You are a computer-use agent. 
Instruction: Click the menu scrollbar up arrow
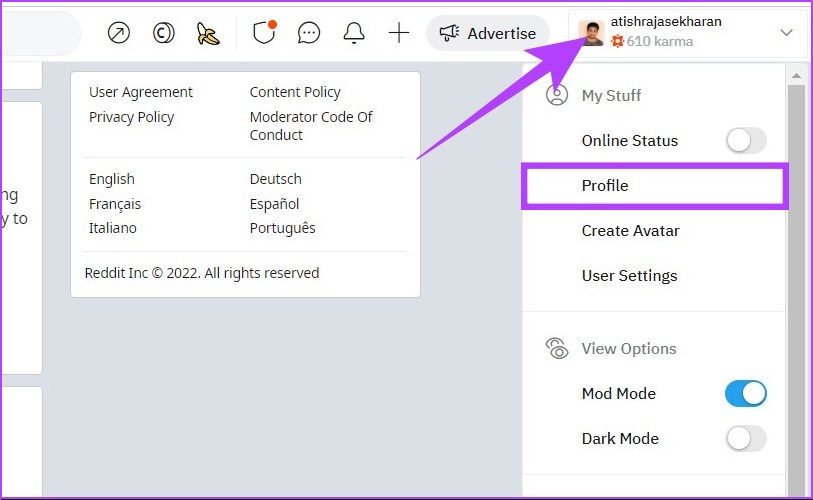796,76
